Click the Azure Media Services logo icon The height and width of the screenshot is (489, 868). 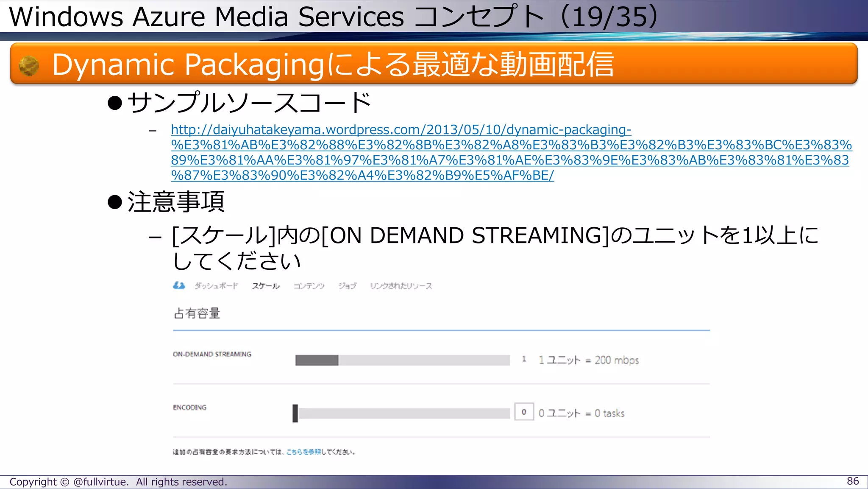point(179,286)
